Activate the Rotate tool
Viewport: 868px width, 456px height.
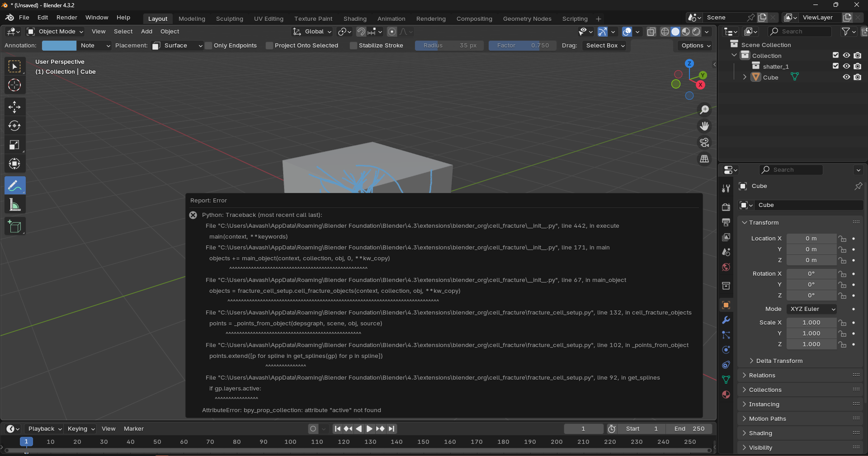(14, 126)
